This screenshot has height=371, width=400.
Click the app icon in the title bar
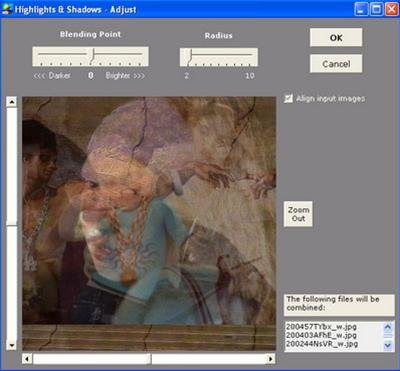pos(7,9)
